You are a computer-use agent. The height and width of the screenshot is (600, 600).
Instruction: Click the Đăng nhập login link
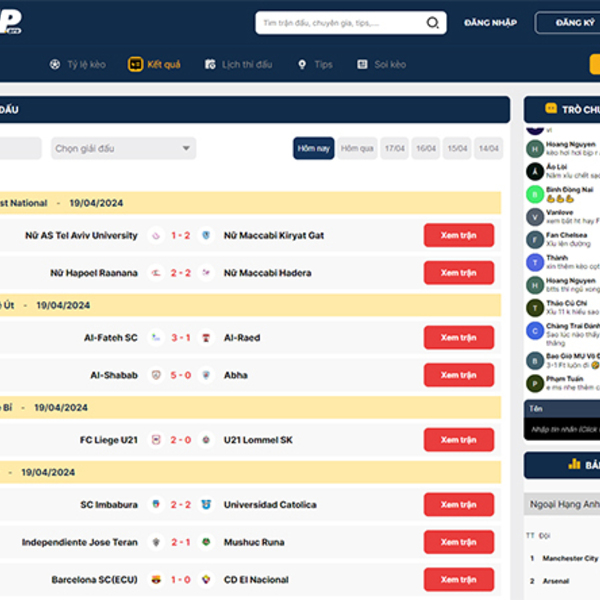[x=491, y=23]
